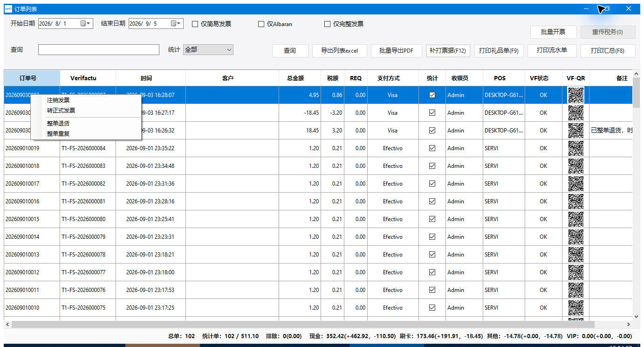
Task: Uncheck 统计 box for 16:27:17 order
Action: [x=432, y=112]
